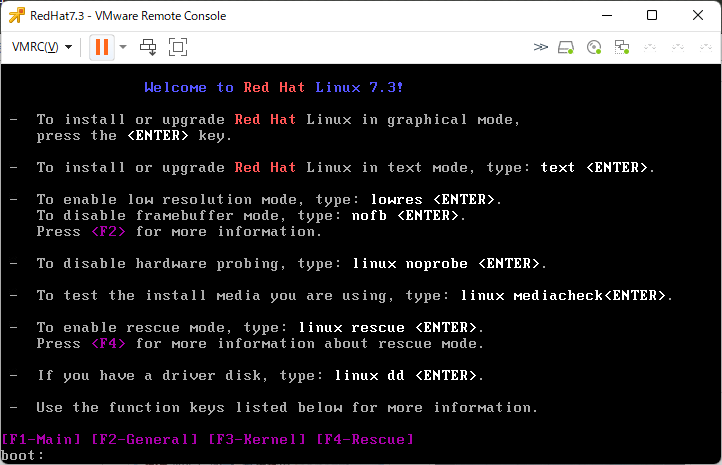Click the [F3-Kernel] label
722x465 pixels.
pyautogui.click(x=257, y=439)
